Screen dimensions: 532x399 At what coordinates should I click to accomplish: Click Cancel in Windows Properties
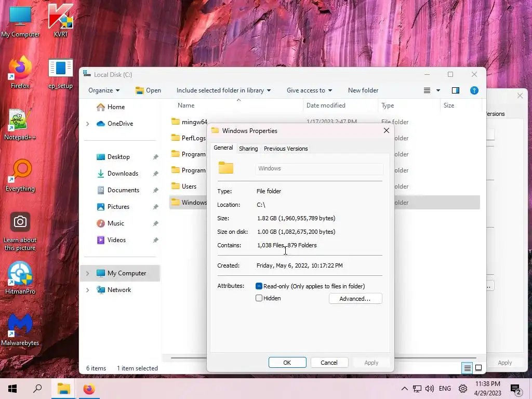click(x=329, y=362)
